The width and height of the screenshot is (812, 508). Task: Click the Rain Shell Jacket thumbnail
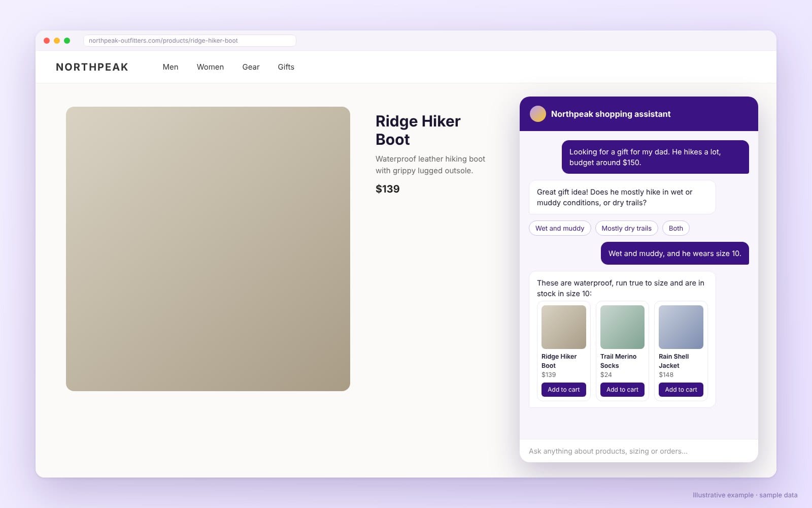point(681,327)
